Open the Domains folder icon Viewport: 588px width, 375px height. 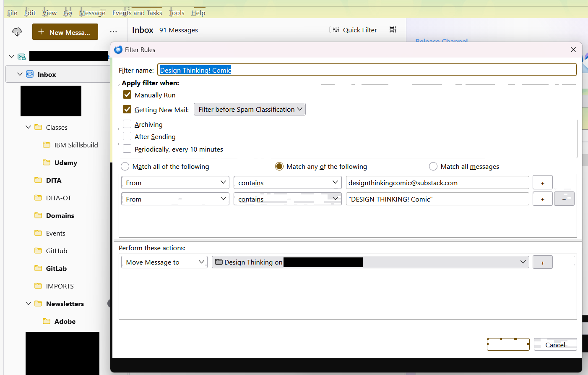[38, 215]
